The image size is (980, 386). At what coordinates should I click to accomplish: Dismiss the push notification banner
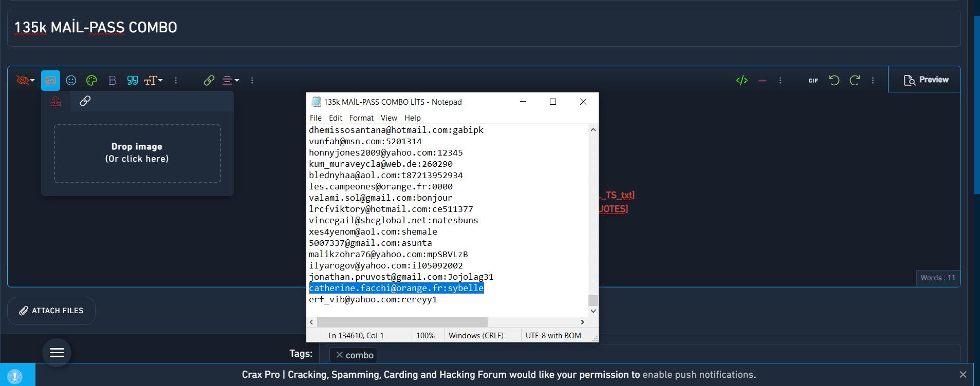point(963,375)
